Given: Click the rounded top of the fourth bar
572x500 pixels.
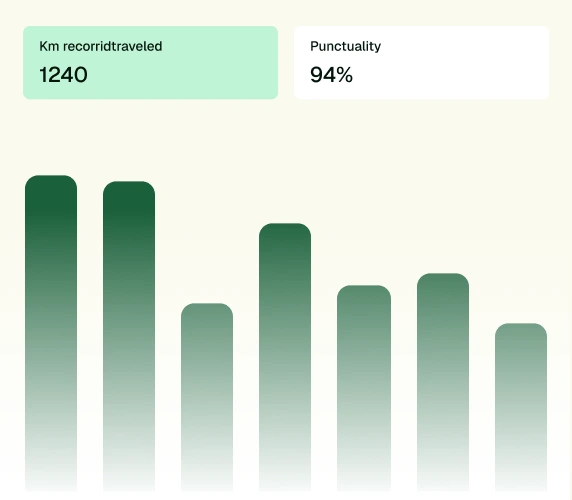Looking at the screenshot, I should tap(285, 233).
